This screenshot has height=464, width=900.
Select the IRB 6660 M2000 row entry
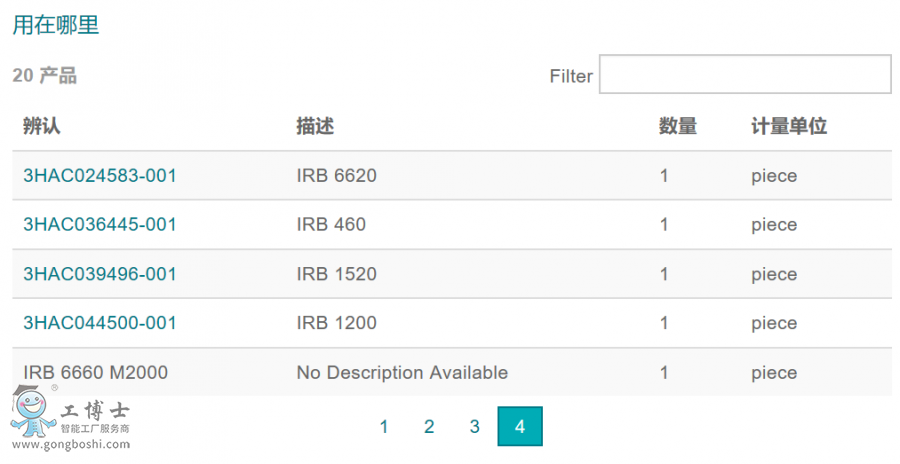96,373
